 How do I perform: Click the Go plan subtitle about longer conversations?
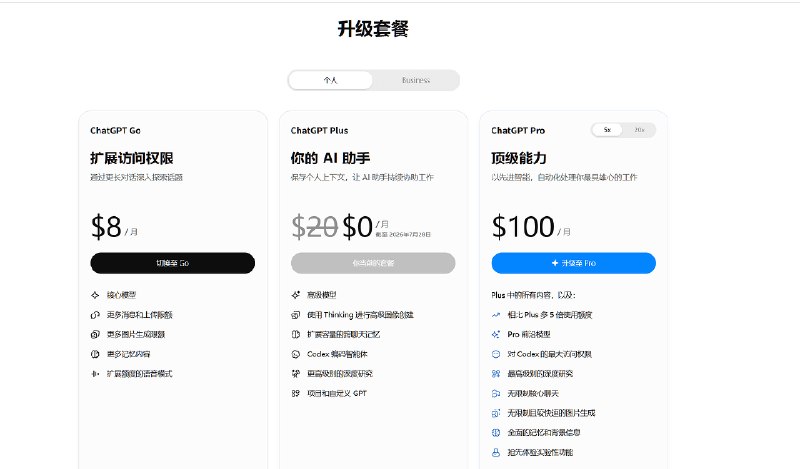coord(136,178)
